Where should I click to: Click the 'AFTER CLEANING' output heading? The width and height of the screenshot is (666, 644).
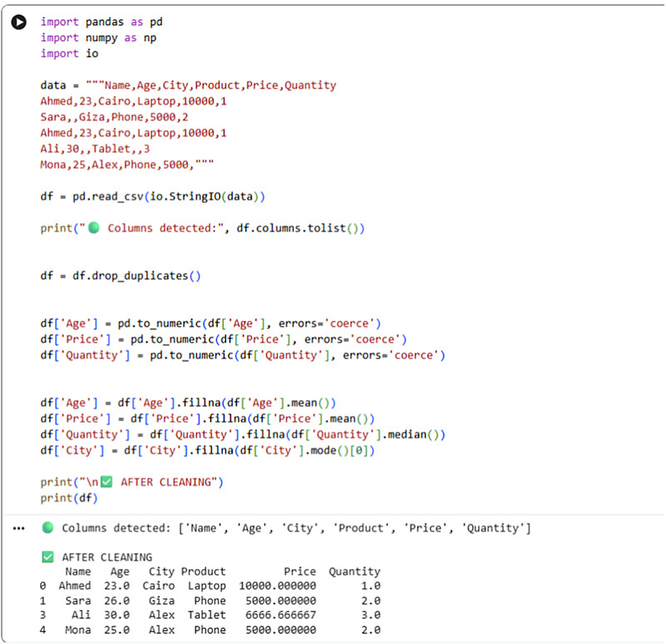[97, 557]
